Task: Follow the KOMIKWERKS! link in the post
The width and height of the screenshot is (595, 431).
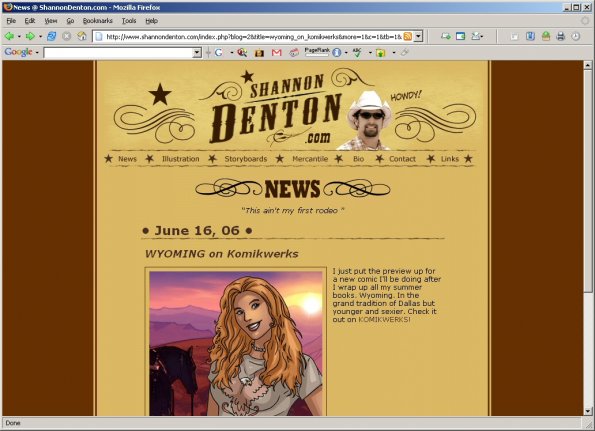Action: [x=384, y=319]
